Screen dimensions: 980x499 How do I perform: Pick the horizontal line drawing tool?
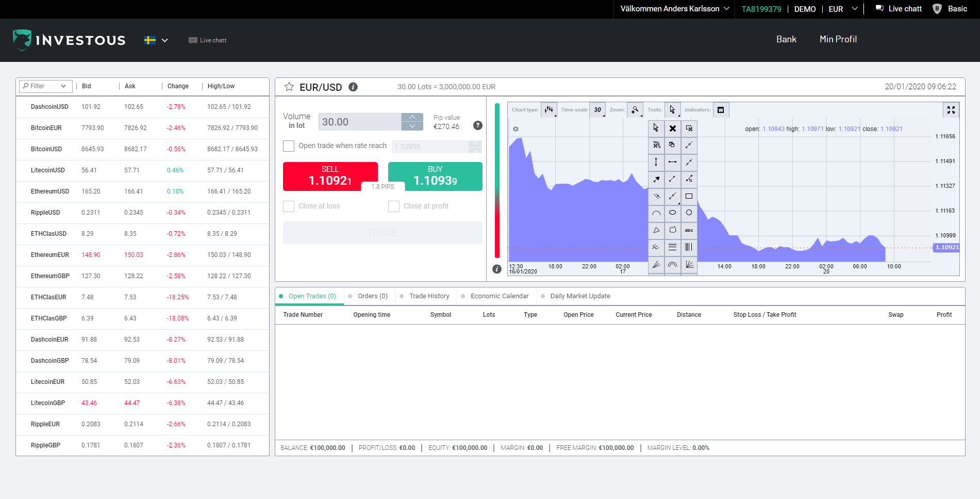pos(672,162)
